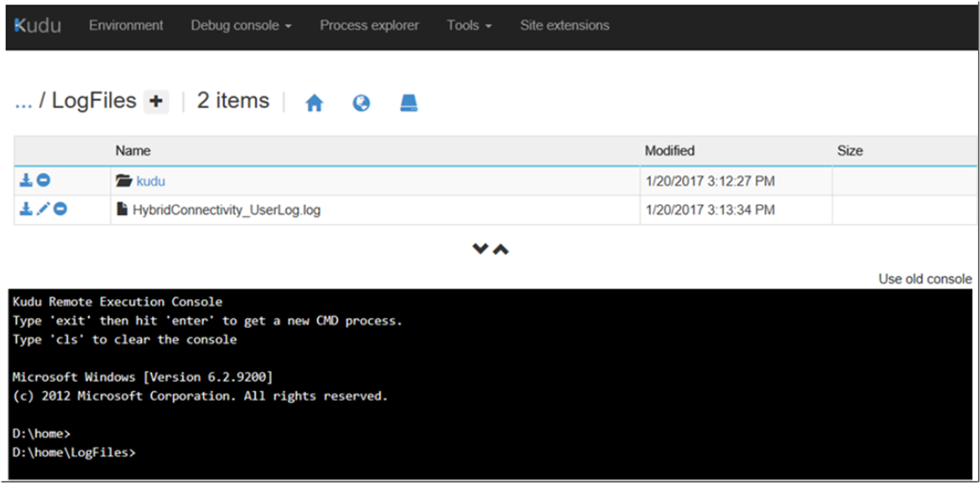Delete the kudu folder
Viewport: 980px width, 483px height.
pyautogui.click(x=44, y=180)
